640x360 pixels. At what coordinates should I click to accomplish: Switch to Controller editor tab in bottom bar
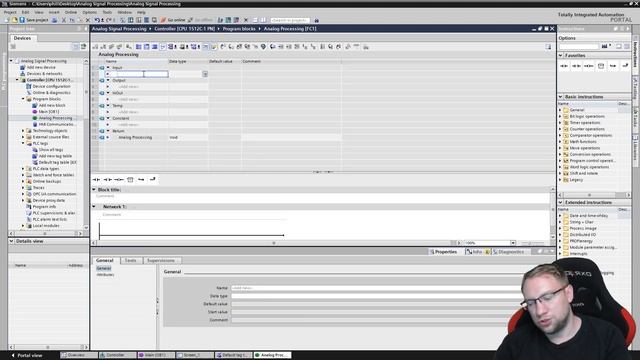click(118, 356)
